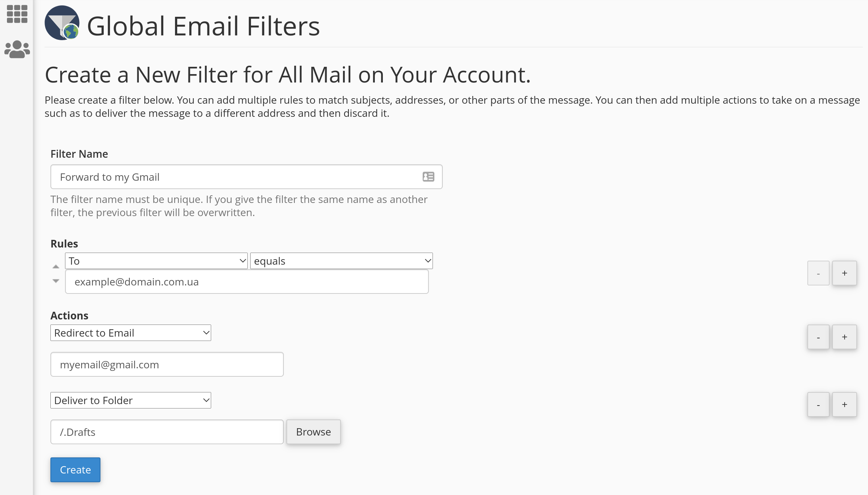Open the 'To' rule field dropdown

coord(156,261)
